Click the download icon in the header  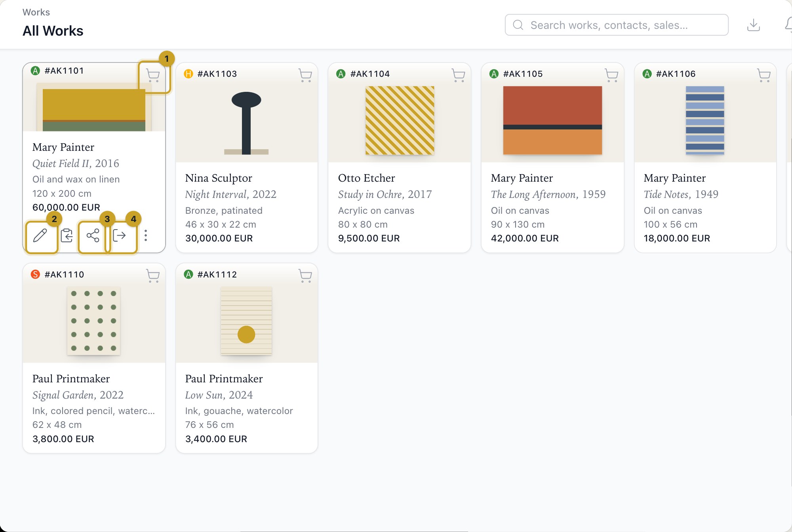753,25
